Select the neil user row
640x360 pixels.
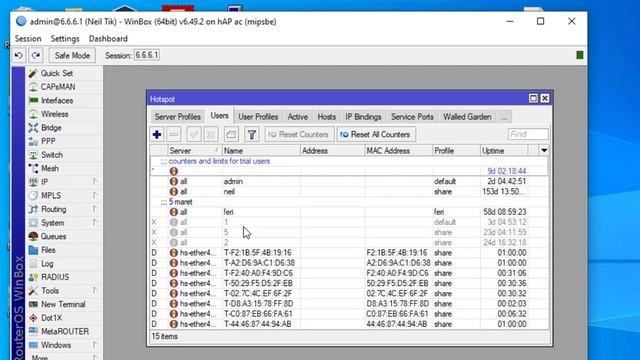pyautogui.click(x=349, y=191)
